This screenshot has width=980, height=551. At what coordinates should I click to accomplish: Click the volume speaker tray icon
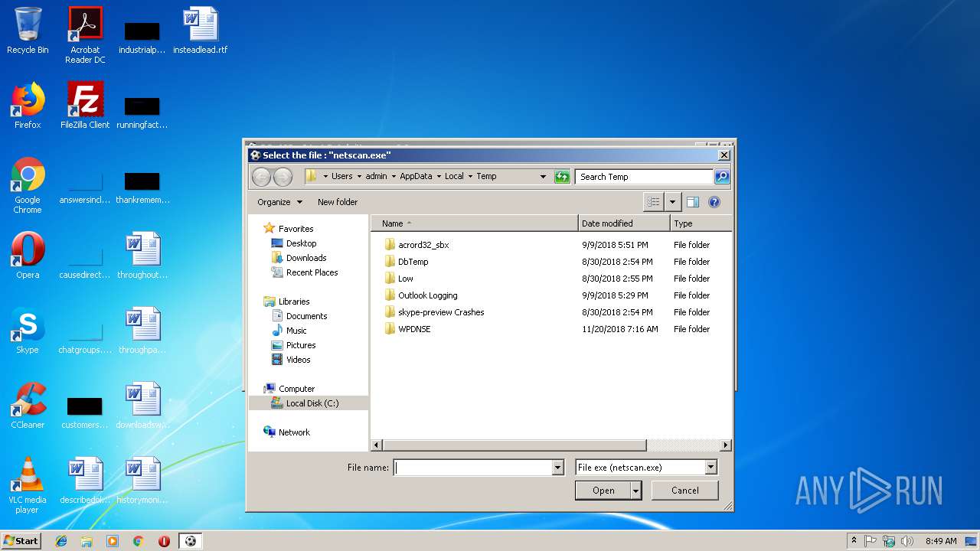tap(907, 541)
